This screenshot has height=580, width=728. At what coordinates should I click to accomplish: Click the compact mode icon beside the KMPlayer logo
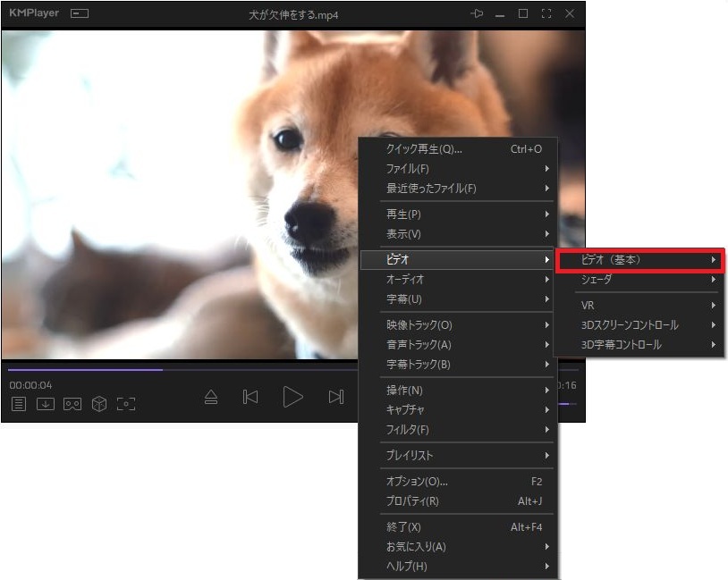coord(80,14)
